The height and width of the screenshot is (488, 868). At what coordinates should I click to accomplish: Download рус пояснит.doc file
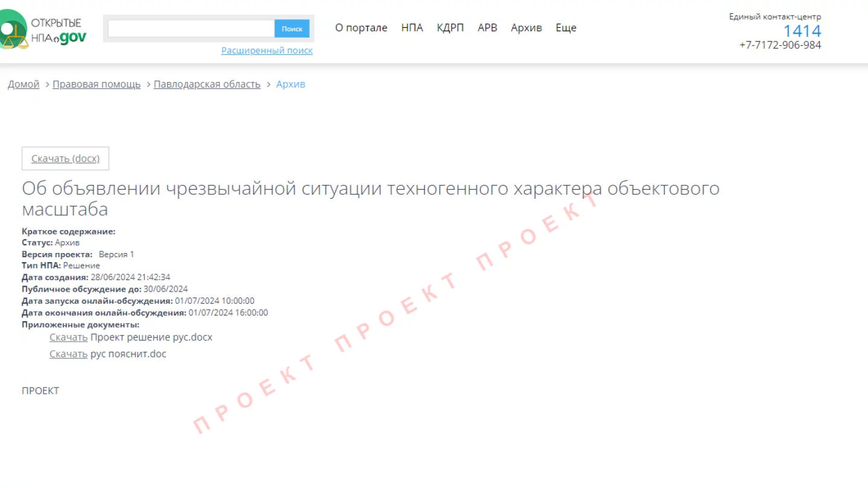tap(69, 354)
